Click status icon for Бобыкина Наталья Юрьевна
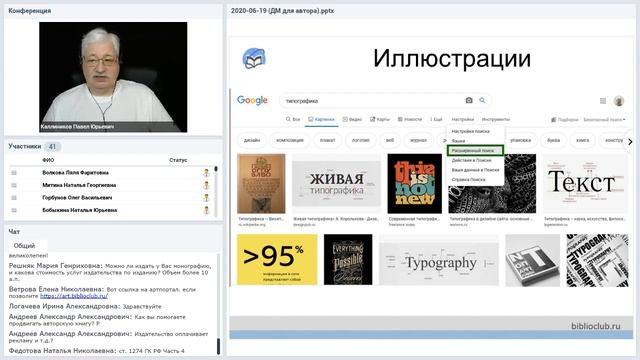Image resolution: width=640 pixels, height=360 pixels. 207,211
